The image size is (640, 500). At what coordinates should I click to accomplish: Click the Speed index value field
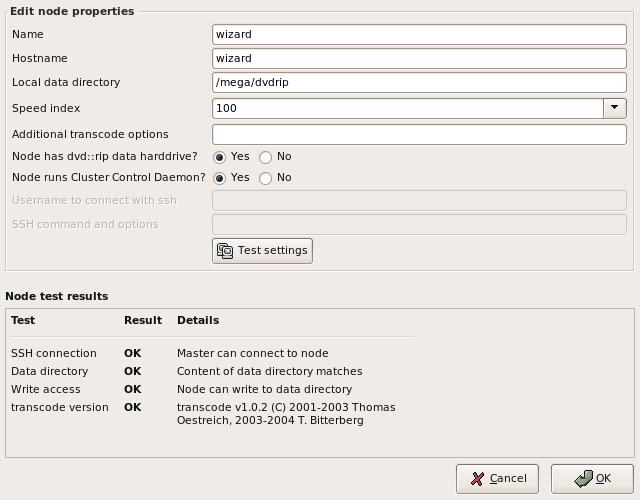pos(408,108)
